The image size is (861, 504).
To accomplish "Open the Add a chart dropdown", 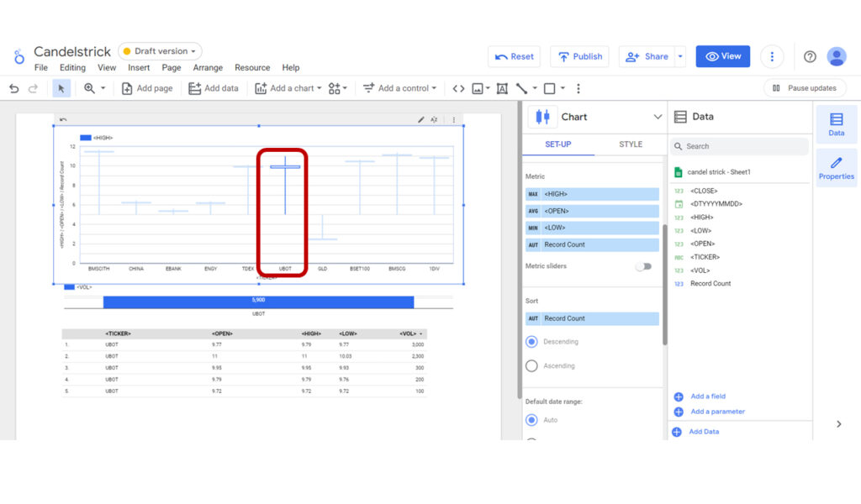I will [288, 88].
